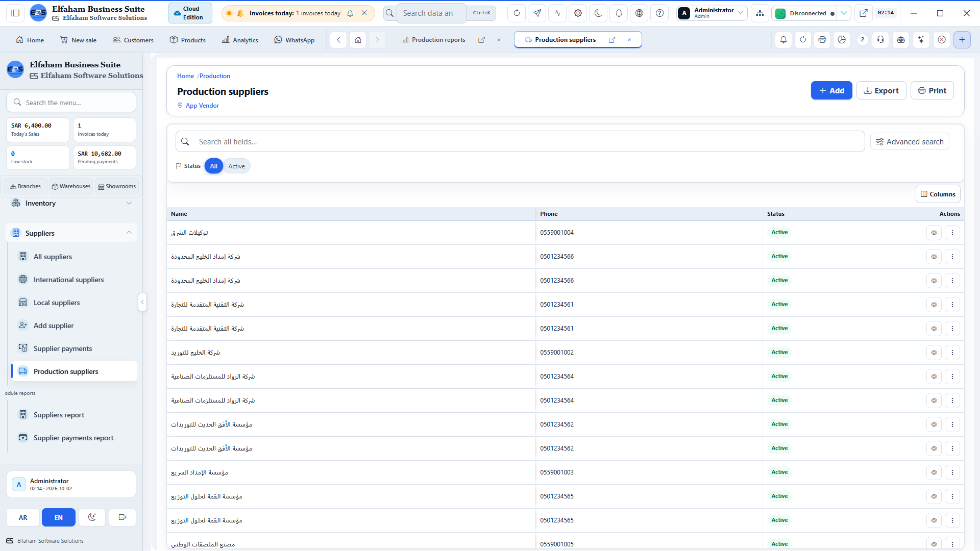Add a new tab with plus button
Image resolution: width=980 pixels, height=551 pixels.
pos(962,40)
